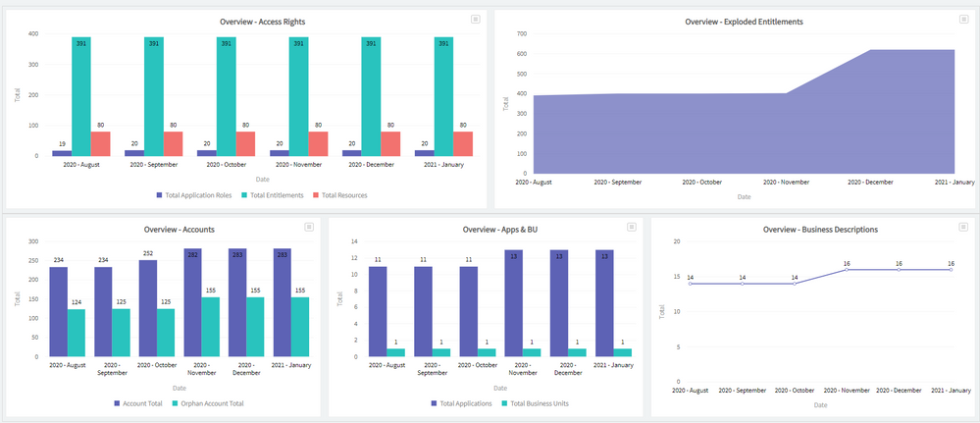The width and height of the screenshot is (980, 423).
Task: Click the 2020 - November point in Business Descriptions
Action: coord(848,269)
